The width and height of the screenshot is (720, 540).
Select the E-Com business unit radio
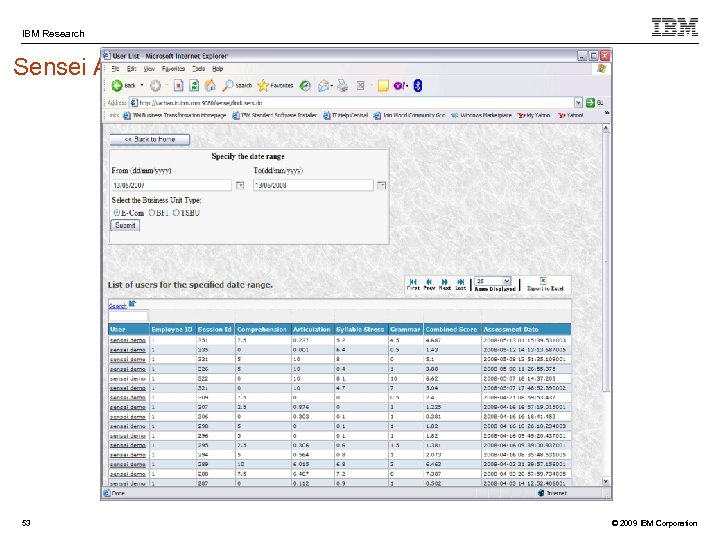tap(117, 213)
